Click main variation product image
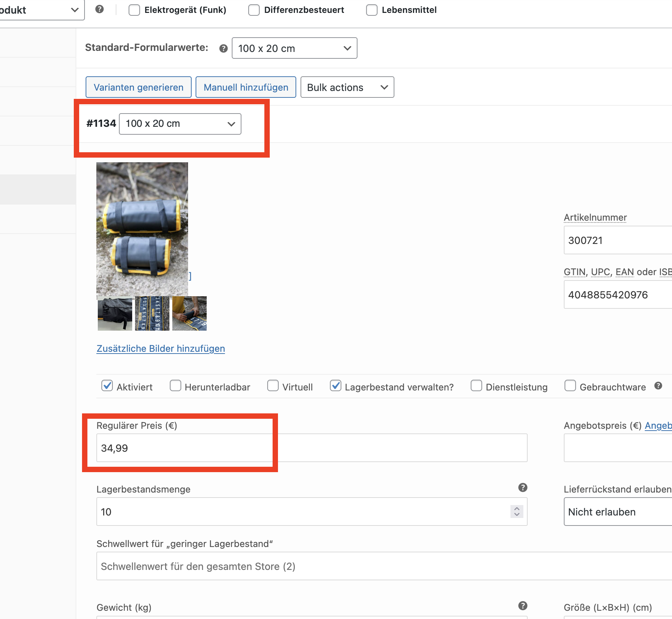Viewport: 672px width, 619px height. (x=142, y=229)
